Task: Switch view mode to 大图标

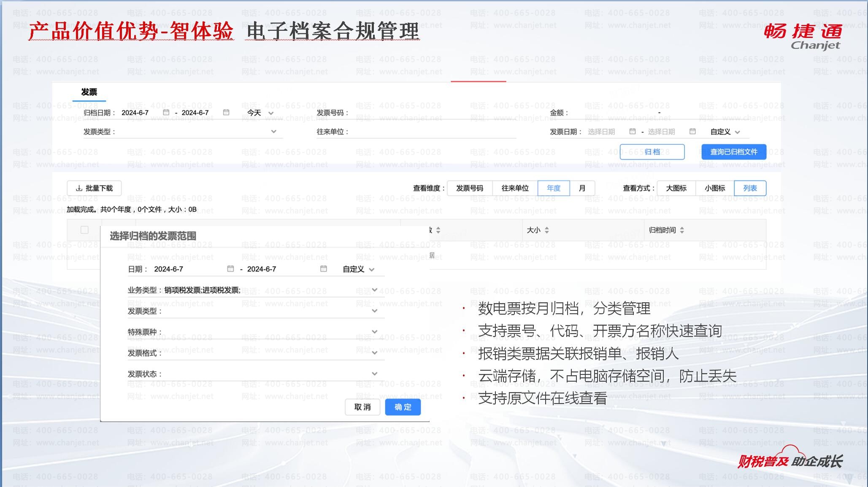Action: tap(676, 188)
